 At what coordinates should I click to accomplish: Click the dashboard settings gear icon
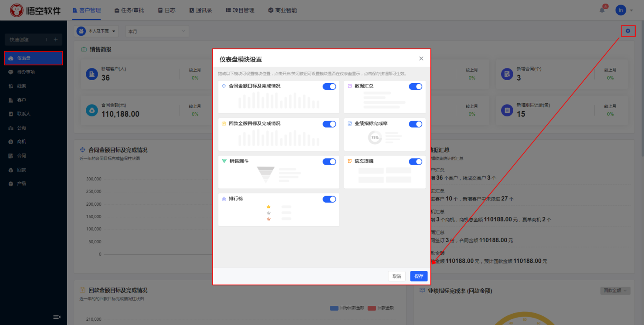[x=628, y=31]
